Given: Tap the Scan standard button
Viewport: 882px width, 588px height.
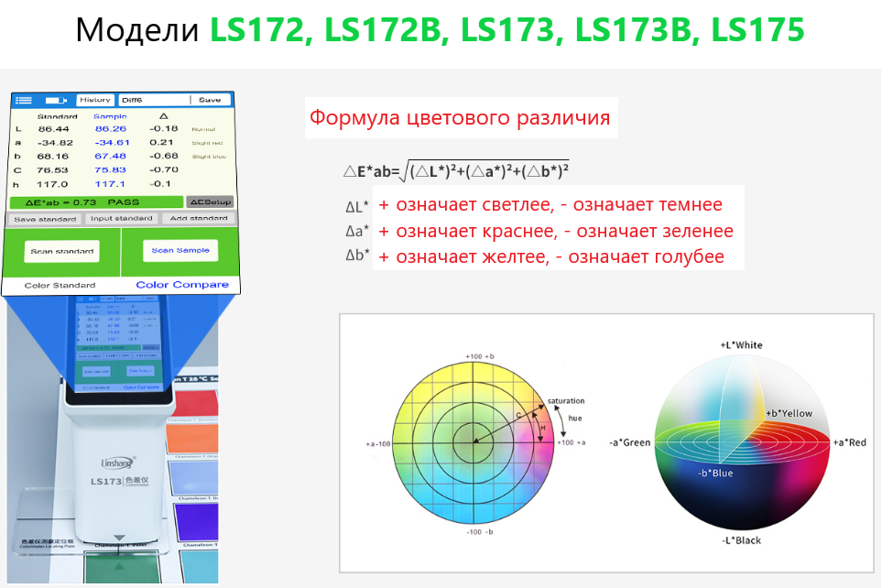Looking at the screenshot, I should click(x=62, y=251).
